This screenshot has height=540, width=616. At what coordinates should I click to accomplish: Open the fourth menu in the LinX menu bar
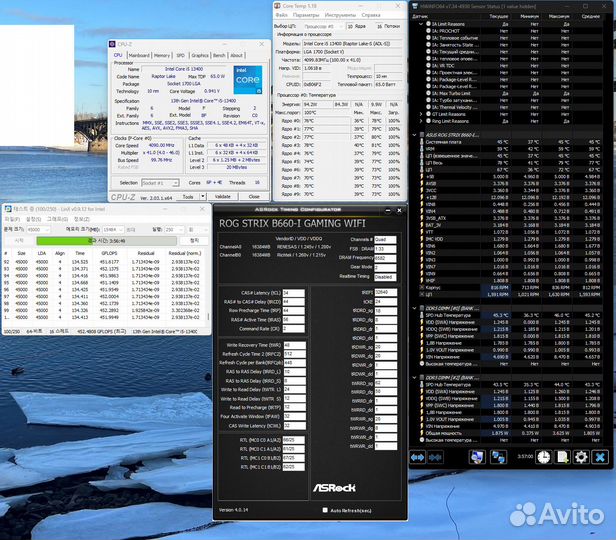click(x=82, y=219)
